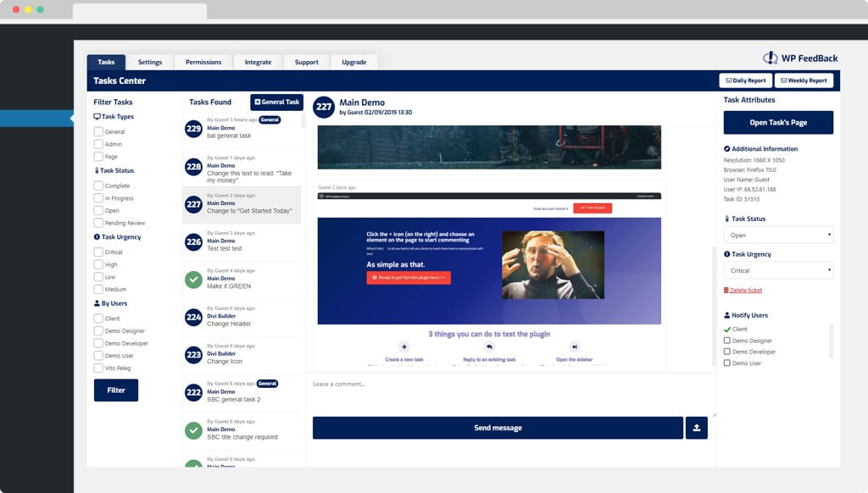The width and height of the screenshot is (868, 493).
Task: Click the info icon beside Task Urgency
Action: pos(726,253)
